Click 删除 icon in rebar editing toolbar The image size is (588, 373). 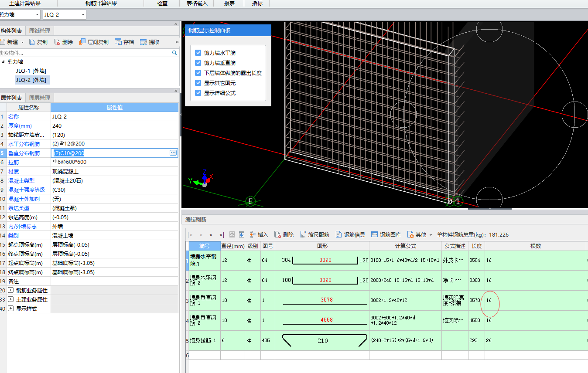coord(278,234)
